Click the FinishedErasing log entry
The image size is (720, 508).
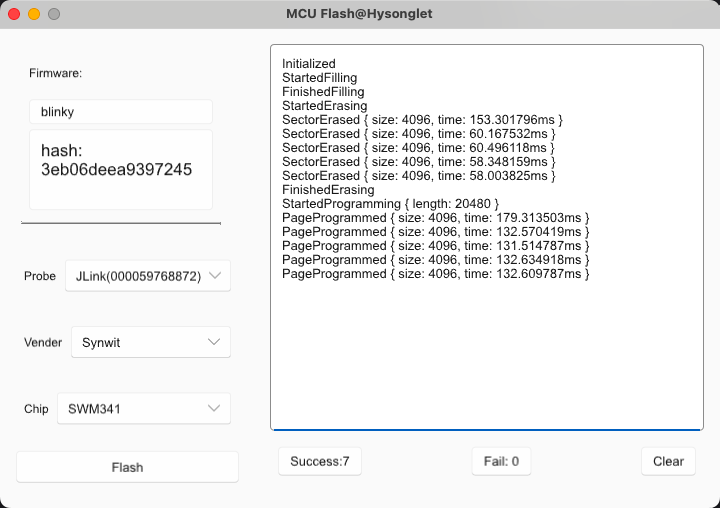click(328, 190)
